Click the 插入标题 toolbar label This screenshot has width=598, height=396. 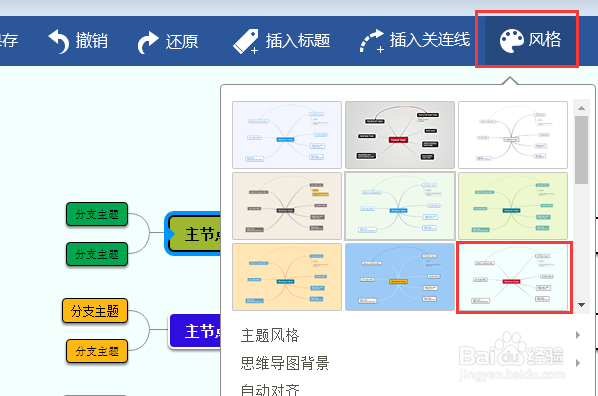297,40
